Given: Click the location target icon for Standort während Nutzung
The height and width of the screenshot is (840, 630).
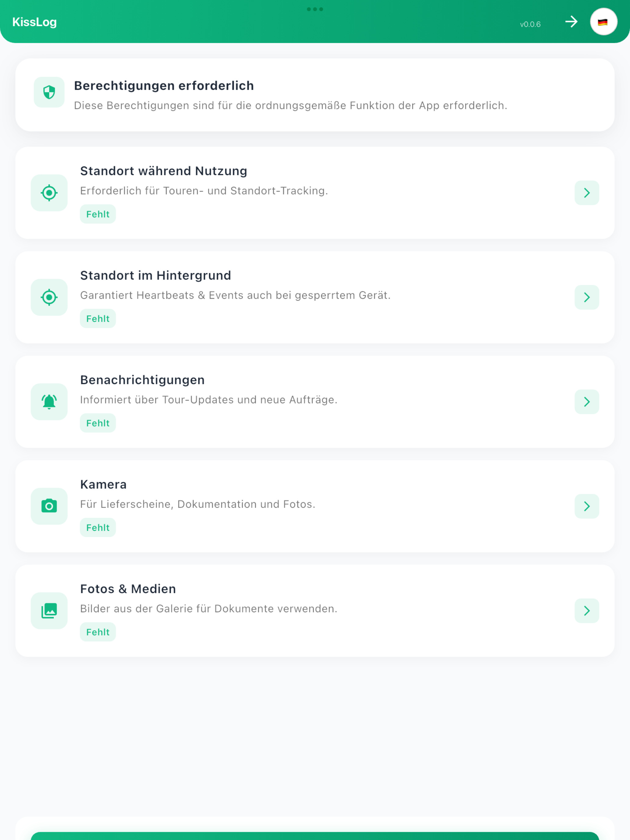Looking at the screenshot, I should [x=49, y=193].
